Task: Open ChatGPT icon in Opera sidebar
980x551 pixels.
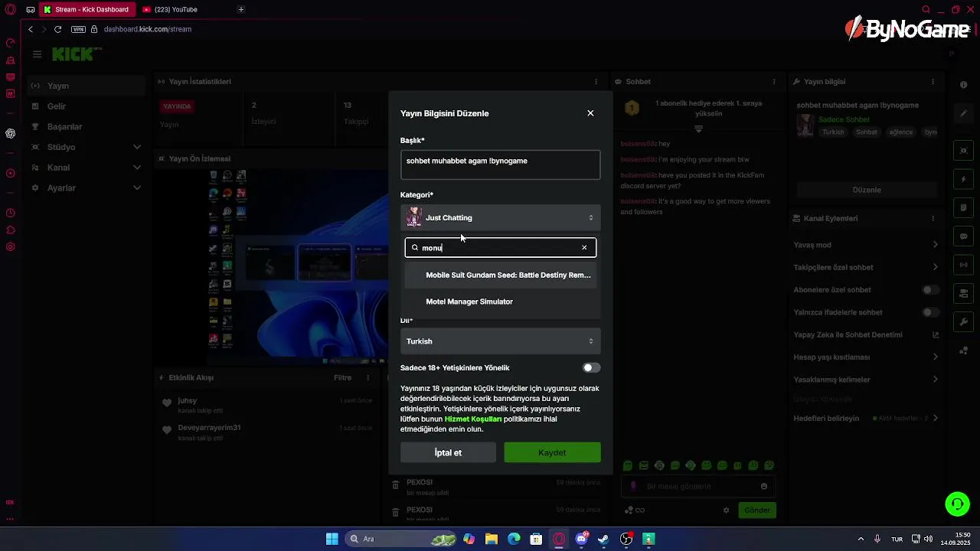Action: [x=11, y=133]
